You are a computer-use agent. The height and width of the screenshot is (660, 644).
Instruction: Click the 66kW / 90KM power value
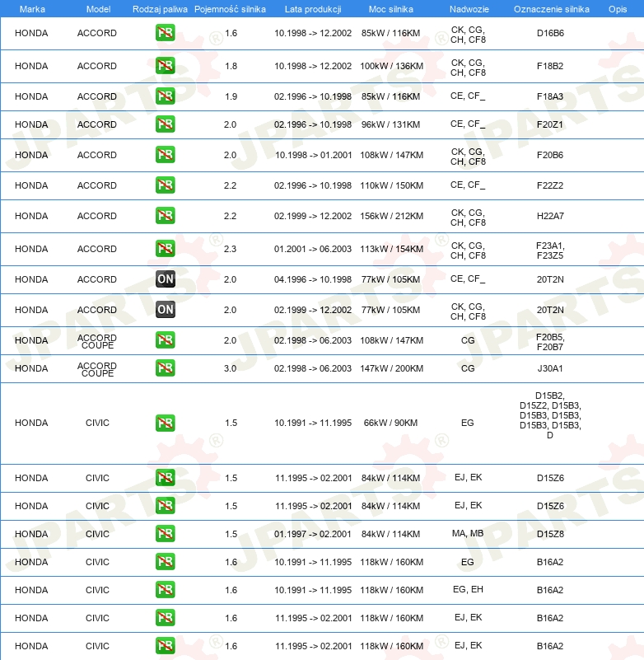coord(391,423)
